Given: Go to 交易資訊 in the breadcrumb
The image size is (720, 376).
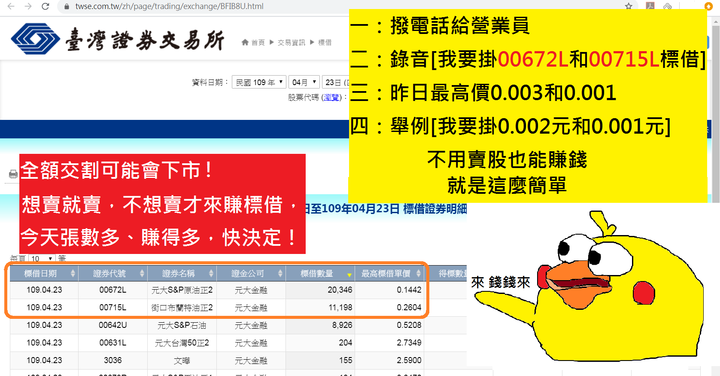Looking at the screenshot, I should 291,42.
